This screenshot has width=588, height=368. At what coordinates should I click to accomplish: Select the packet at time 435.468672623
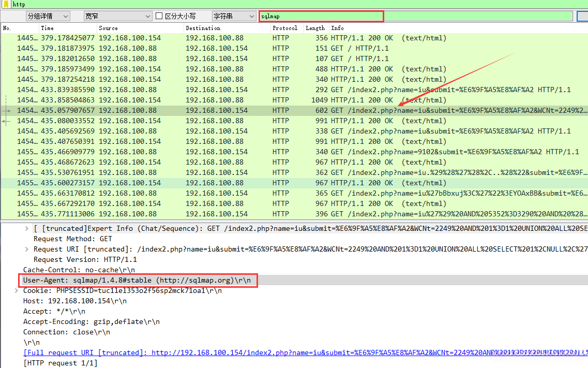(294, 162)
